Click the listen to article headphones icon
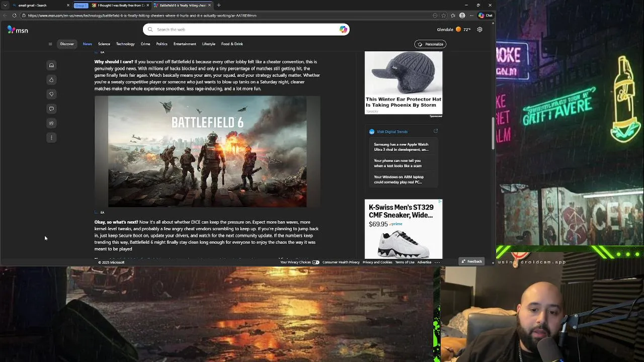This screenshot has width=644, height=362. 51,65
